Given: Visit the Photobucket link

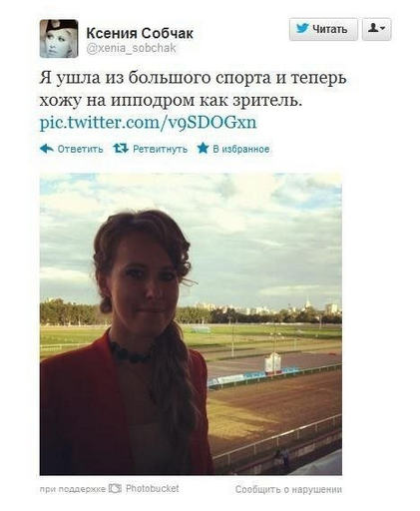Looking at the screenshot, I should tap(152, 488).
